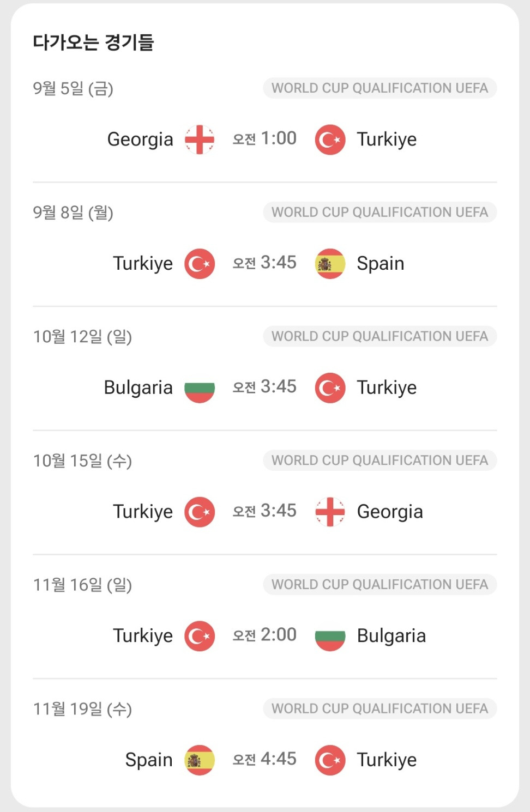Select the 오전 1:00 kickoff time
The width and height of the screenshot is (530, 812).
(264, 138)
